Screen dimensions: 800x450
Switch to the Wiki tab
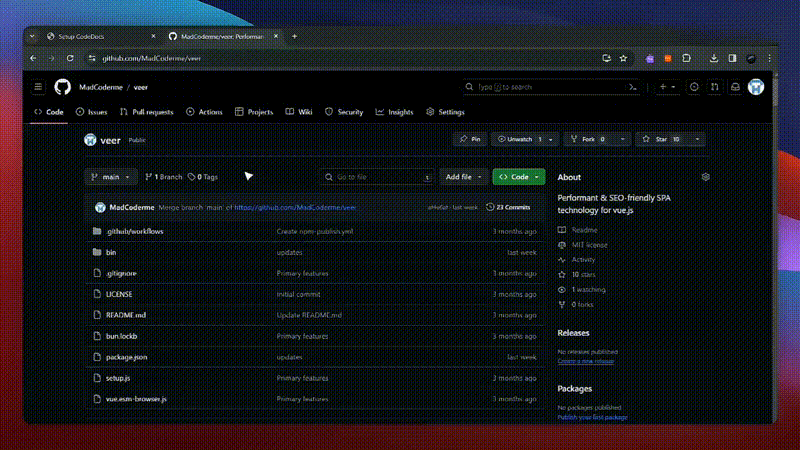299,112
